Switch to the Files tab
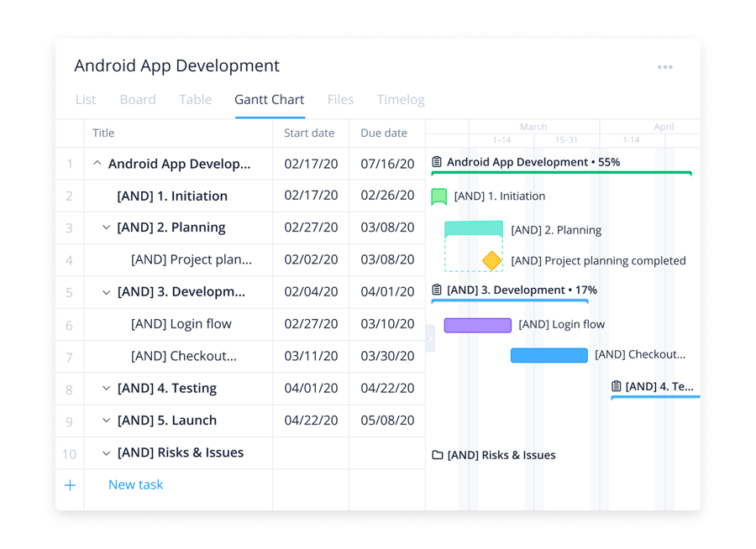Viewport: 756px width, 549px height. 340,99
